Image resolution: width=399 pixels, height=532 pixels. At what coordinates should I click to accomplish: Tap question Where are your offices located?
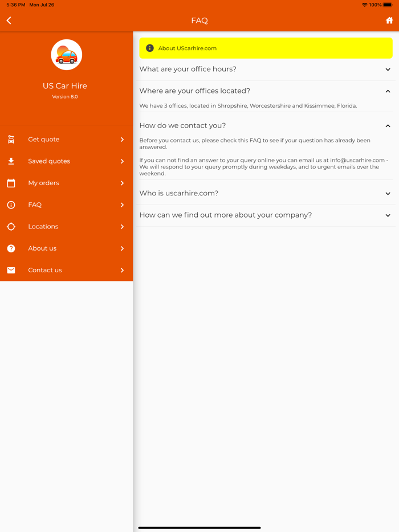194,91
